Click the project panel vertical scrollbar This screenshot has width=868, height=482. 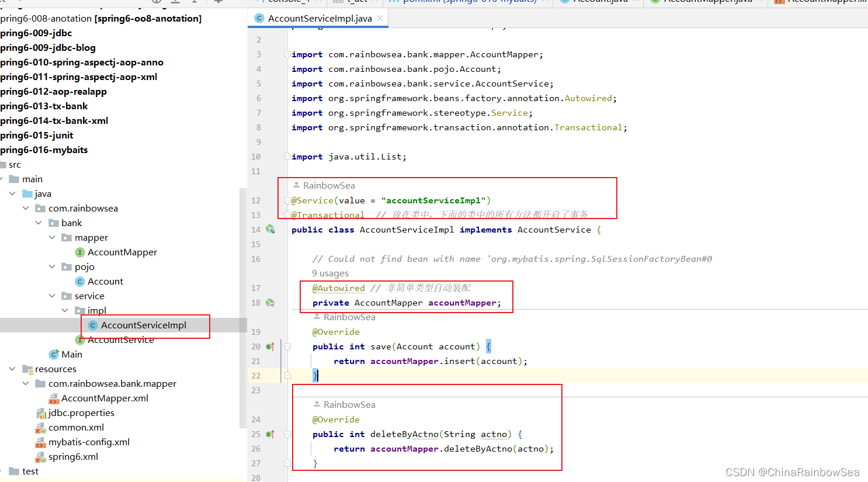[243, 307]
